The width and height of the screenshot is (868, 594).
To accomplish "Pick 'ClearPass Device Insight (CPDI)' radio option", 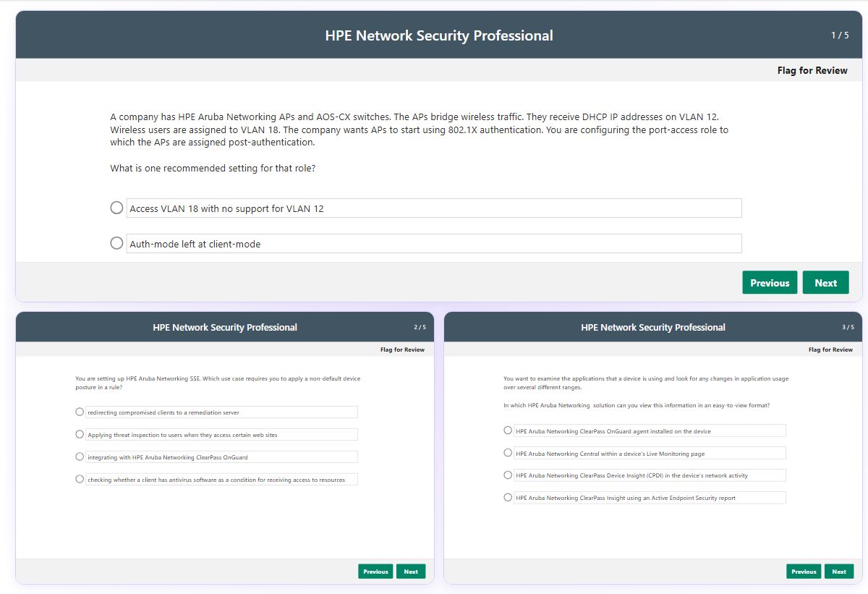I will click(x=508, y=475).
